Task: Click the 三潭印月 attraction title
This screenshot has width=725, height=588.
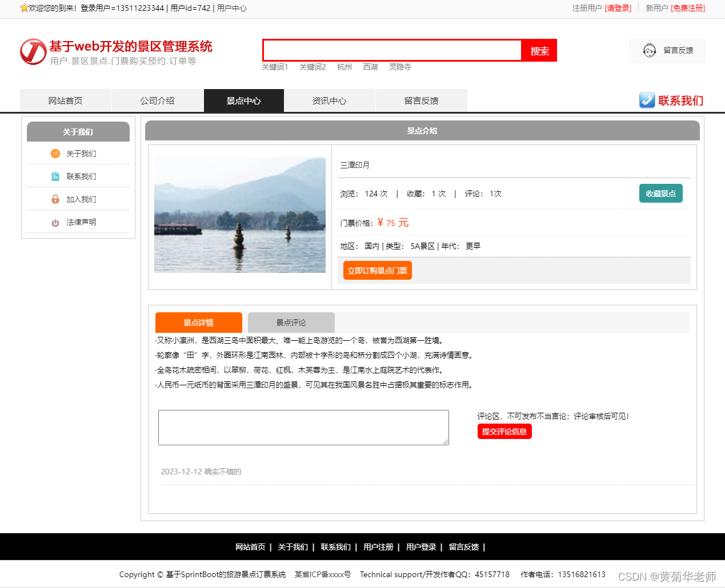Action: (x=355, y=165)
